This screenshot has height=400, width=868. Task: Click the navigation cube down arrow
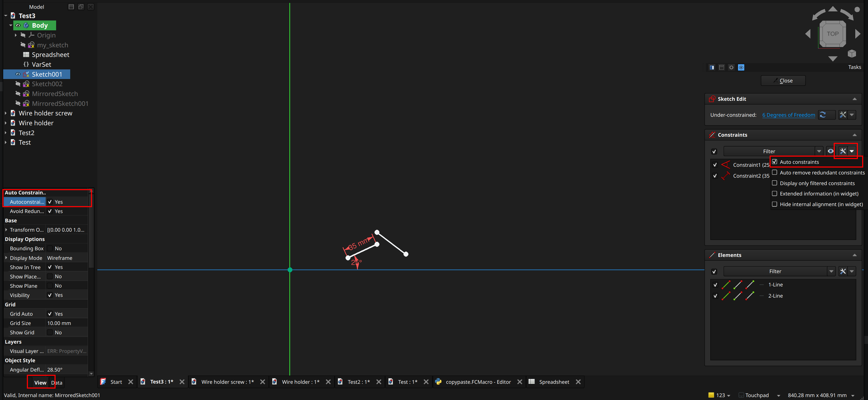pos(833,59)
